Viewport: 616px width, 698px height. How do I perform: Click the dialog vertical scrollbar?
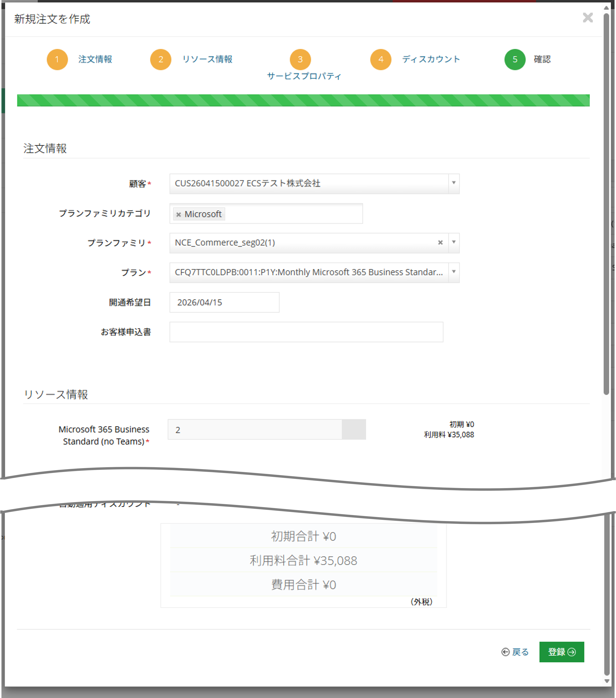[606, 204]
